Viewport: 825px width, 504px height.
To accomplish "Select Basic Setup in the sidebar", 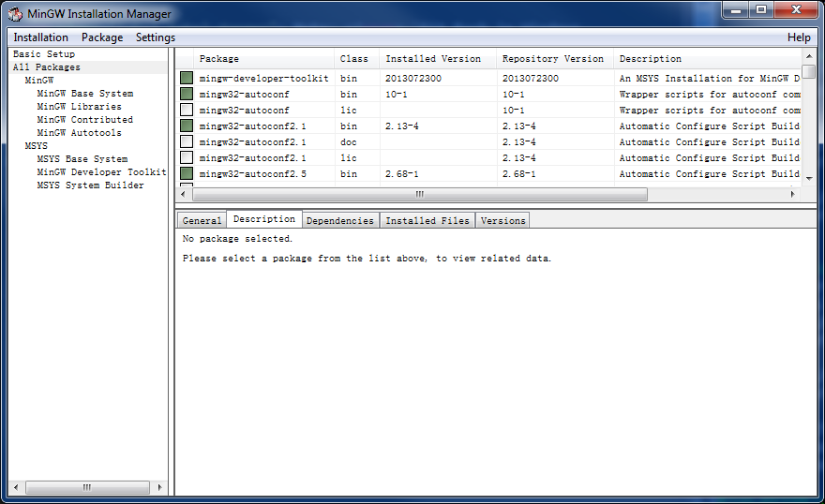I will coord(44,54).
